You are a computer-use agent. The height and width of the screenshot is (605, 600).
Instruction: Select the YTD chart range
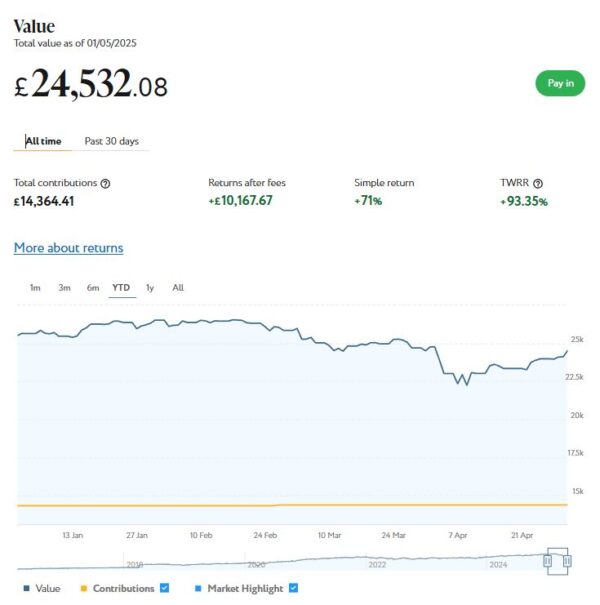pos(121,288)
